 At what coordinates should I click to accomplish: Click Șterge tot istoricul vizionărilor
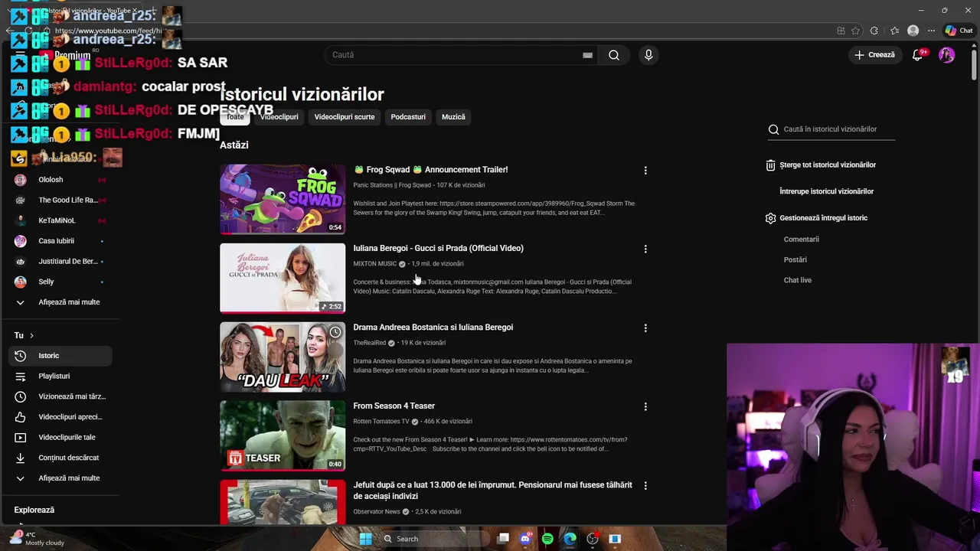[828, 165]
